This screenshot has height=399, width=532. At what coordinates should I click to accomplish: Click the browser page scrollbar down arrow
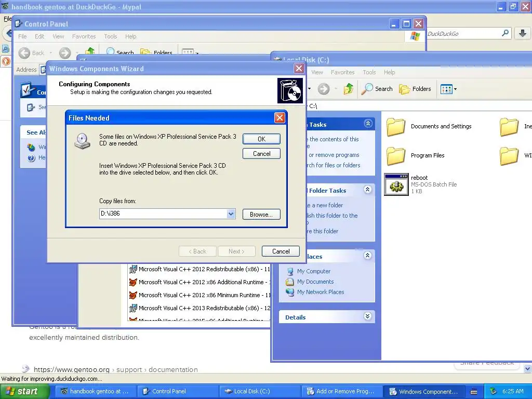coord(527,368)
